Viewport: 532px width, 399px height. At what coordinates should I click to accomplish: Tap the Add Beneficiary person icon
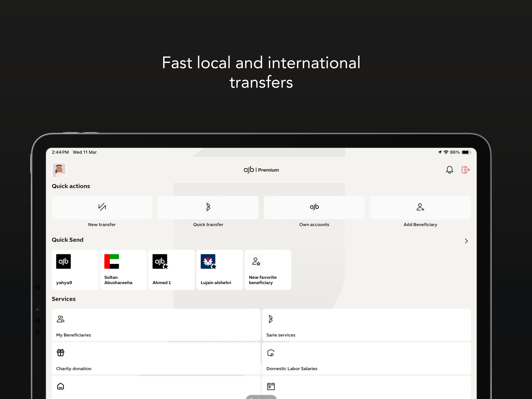point(420,207)
